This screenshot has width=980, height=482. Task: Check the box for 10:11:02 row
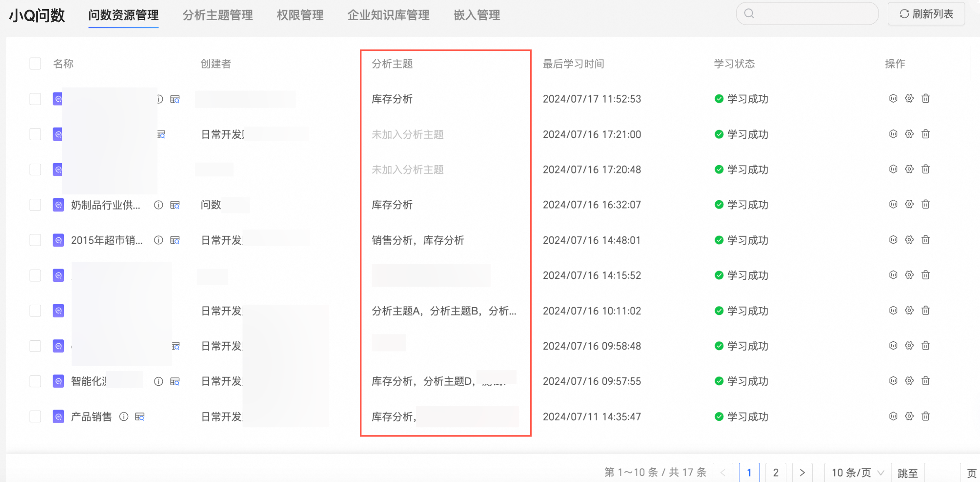pyautogui.click(x=35, y=311)
